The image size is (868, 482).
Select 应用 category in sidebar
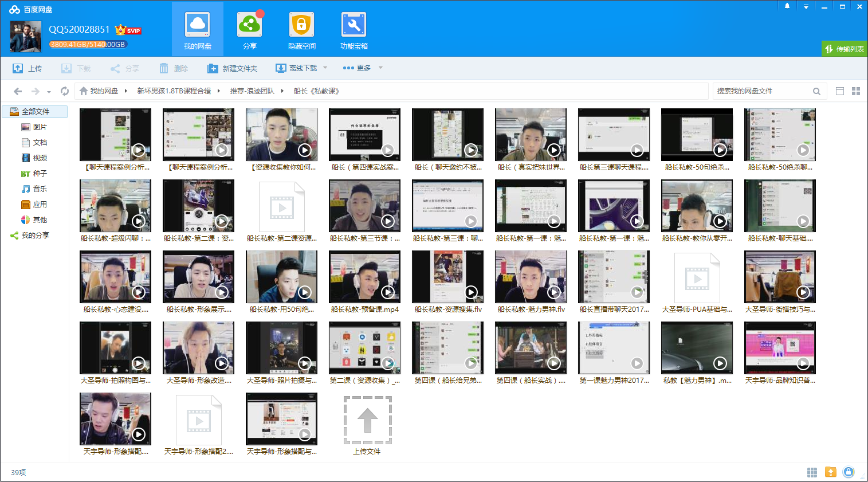[x=34, y=204]
